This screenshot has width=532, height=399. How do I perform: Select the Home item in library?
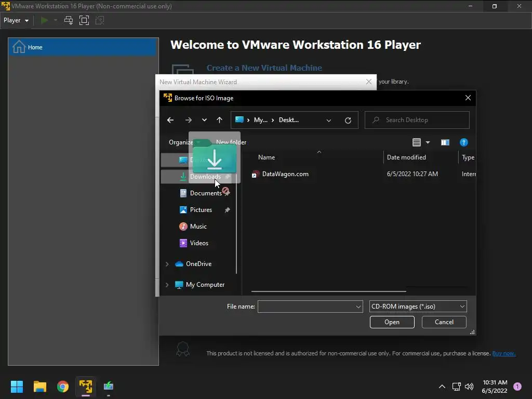click(83, 47)
